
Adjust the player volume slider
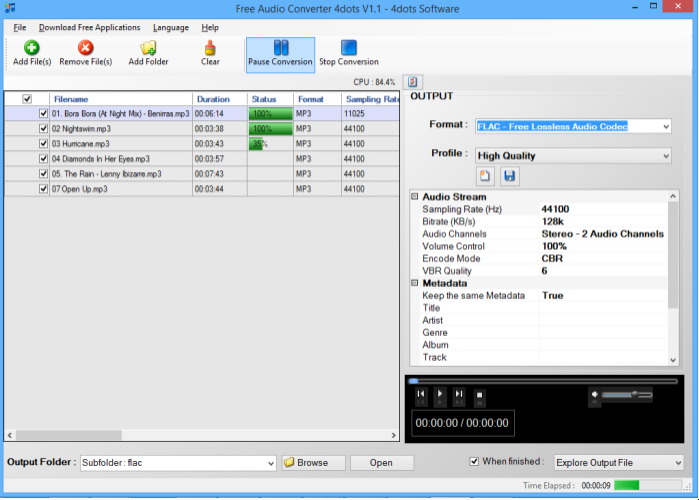[x=627, y=394]
